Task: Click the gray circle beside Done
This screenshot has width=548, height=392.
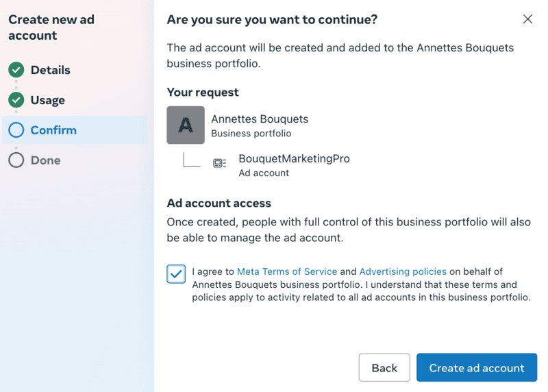Action: click(x=16, y=160)
